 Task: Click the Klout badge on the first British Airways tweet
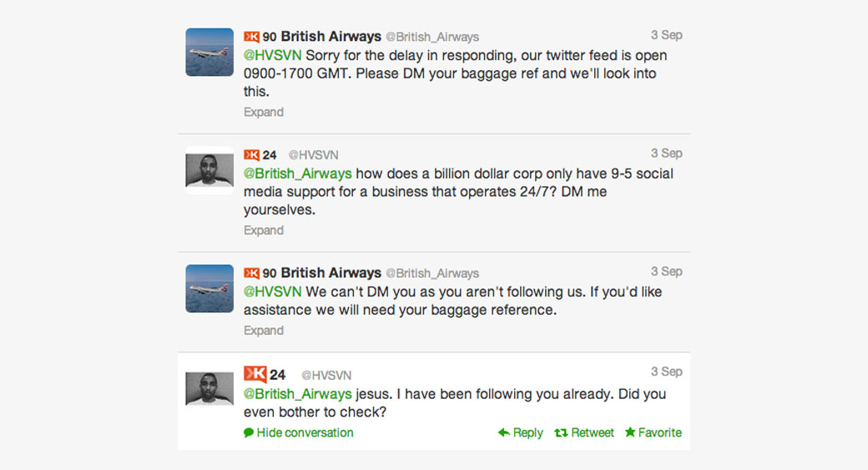251,37
